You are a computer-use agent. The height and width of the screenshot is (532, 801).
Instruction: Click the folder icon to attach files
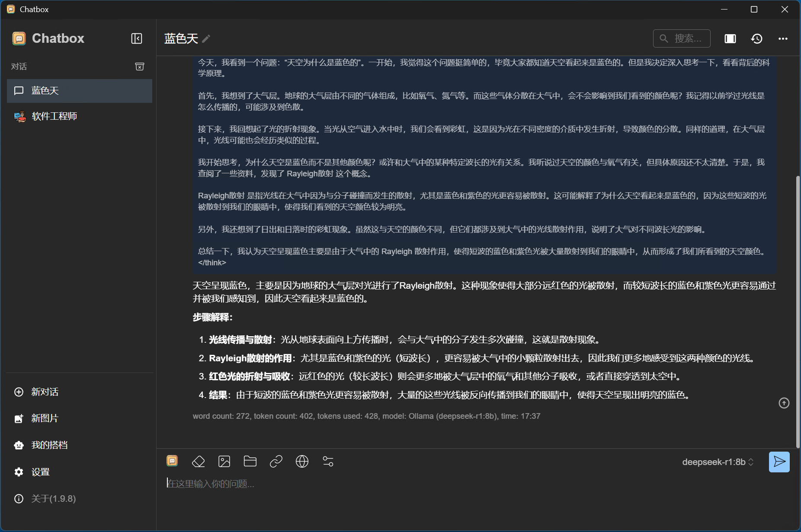(250, 461)
